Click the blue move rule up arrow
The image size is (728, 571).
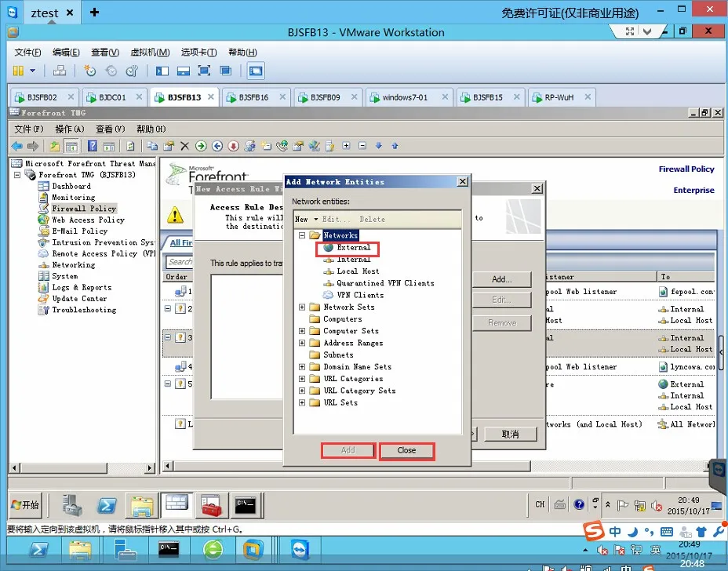click(395, 146)
